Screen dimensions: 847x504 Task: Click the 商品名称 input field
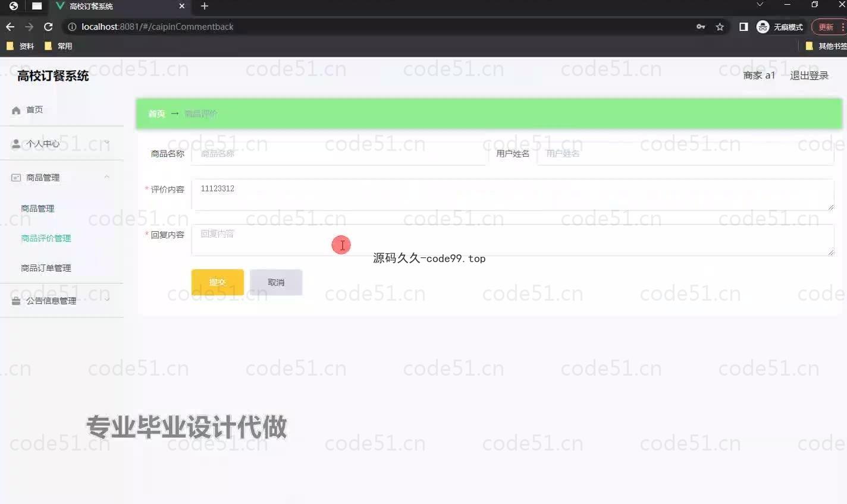pos(338,153)
